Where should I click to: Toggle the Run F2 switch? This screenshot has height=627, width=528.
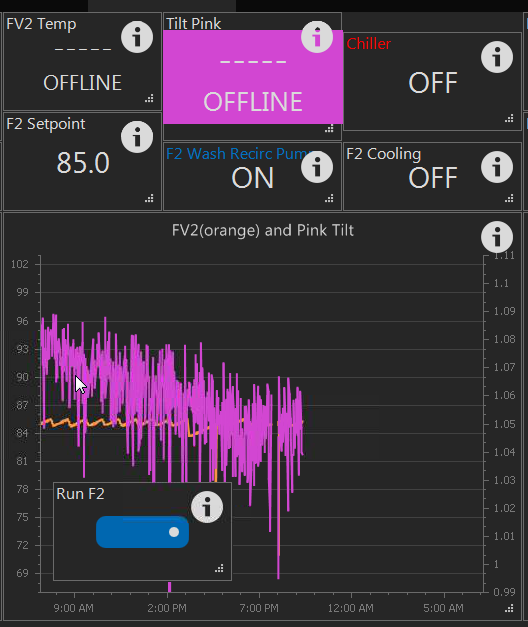click(142, 532)
